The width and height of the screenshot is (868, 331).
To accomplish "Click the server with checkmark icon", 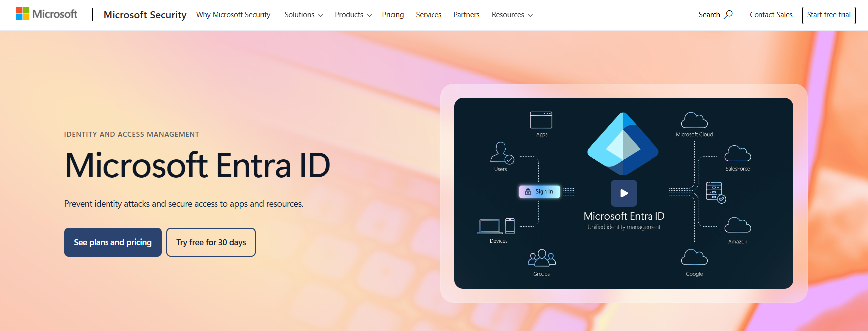I will pyautogui.click(x=716, y=192).
